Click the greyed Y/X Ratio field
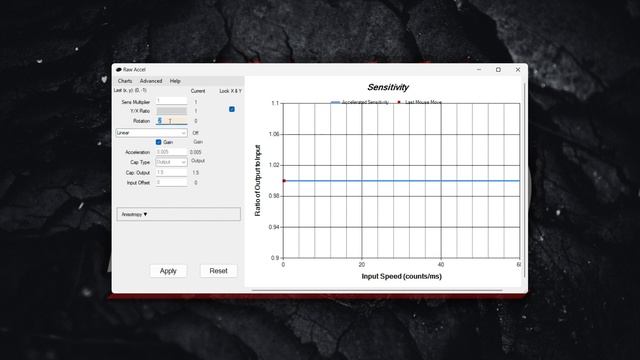Screen dimensions: 640x360 [x=171, y=111]
